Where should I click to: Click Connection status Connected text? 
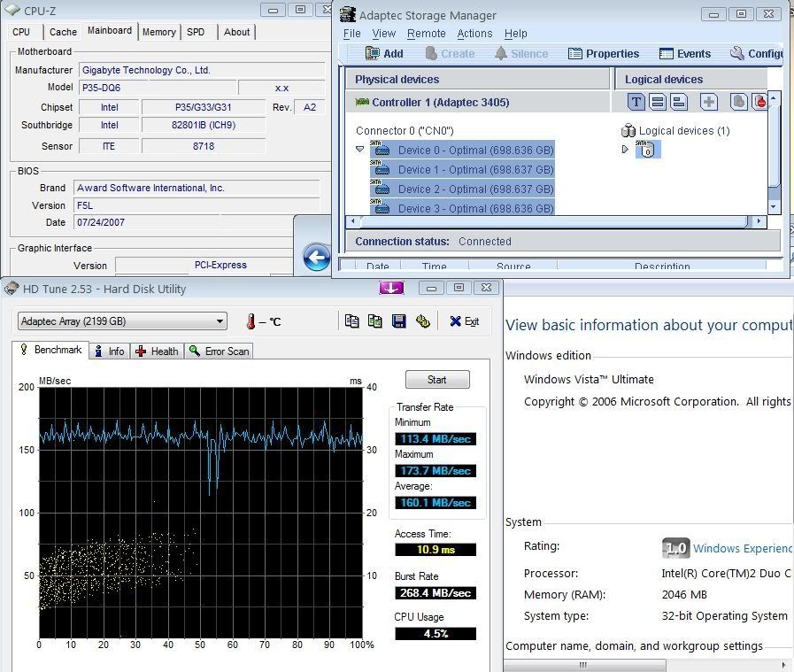(x=484, y=242)
